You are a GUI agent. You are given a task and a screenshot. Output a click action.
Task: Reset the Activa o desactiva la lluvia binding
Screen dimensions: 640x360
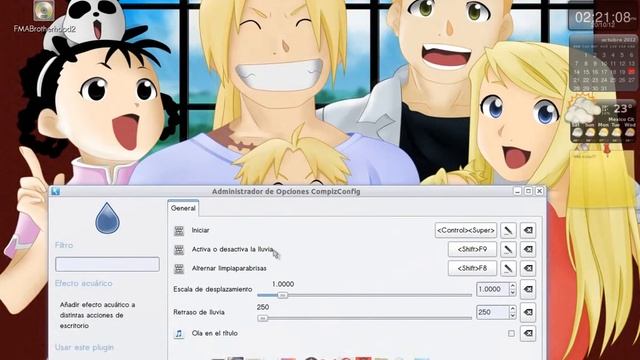click(x=528, y=249)
